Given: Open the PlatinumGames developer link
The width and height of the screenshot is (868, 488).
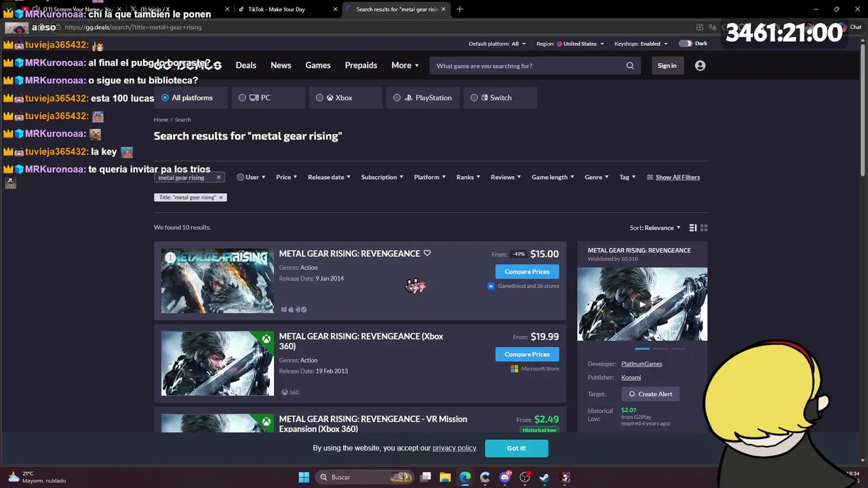Looking at the screenshot, I should (x=642, y=364).
